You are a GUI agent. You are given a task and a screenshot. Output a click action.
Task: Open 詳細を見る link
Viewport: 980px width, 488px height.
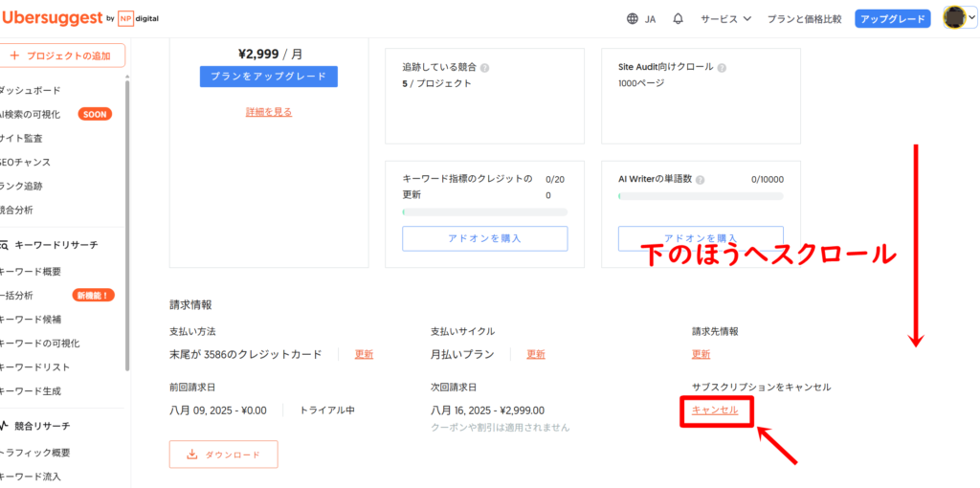[x=269, y=112]
